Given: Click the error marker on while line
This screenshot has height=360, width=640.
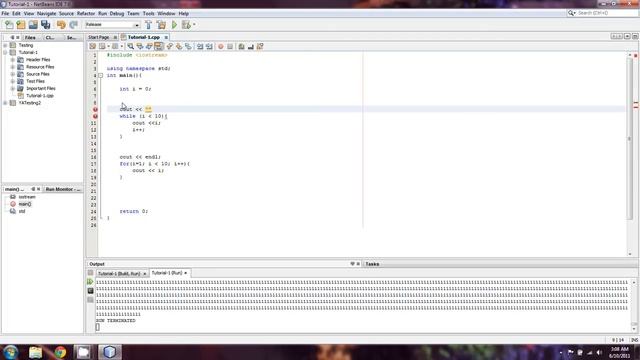Looking at the screenshot, I should pyautogui.click(x=95, y=116).
